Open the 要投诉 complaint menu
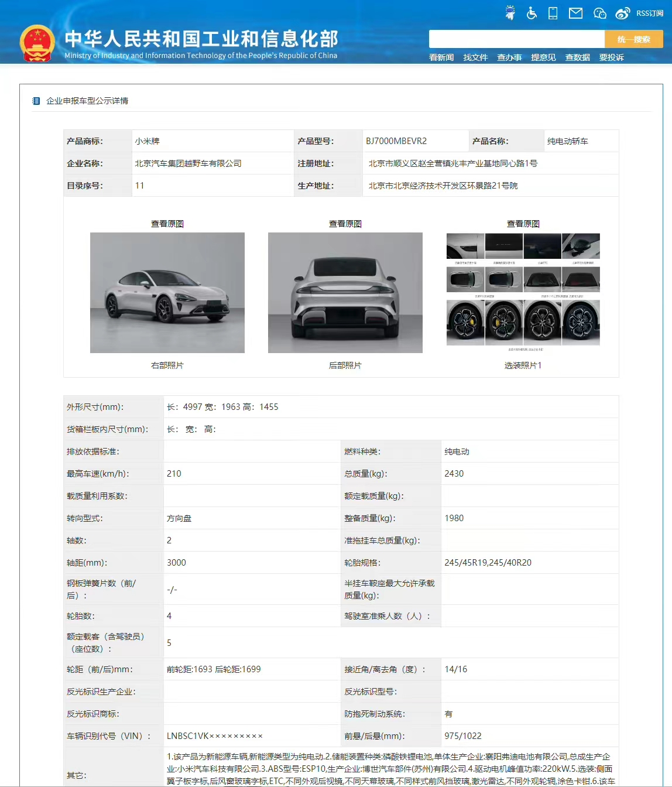This screenshot has height=787, width=672. pyautogui.click(x=611, y=57)
